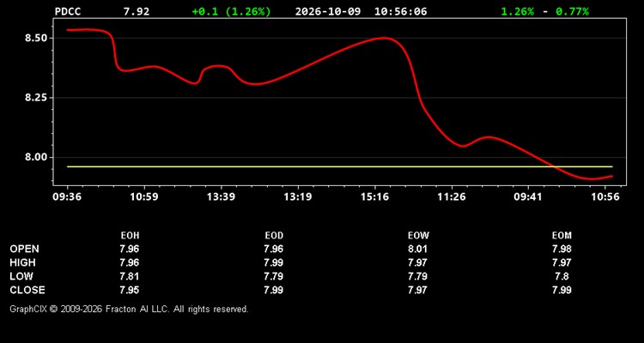
Task: Click the 15:16 time axis label
Action: pyautogui.click(x=374, y=196)
